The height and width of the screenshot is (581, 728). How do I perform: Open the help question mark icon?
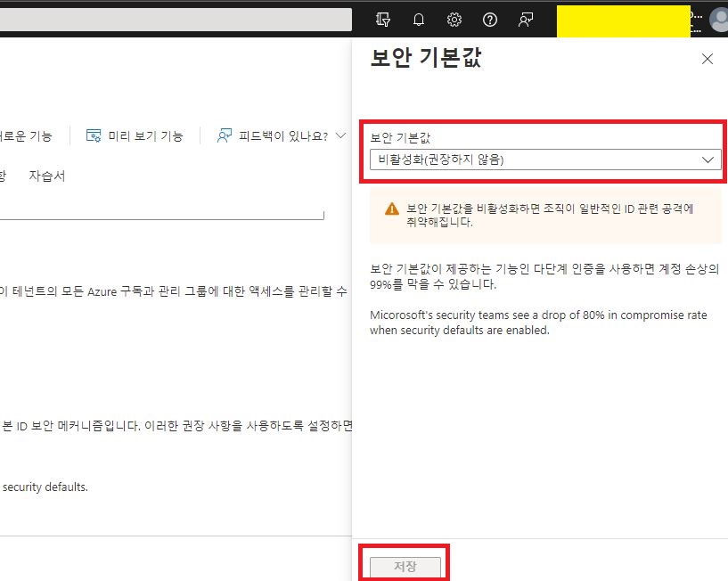pyautogui.click(x=490, y=20)
